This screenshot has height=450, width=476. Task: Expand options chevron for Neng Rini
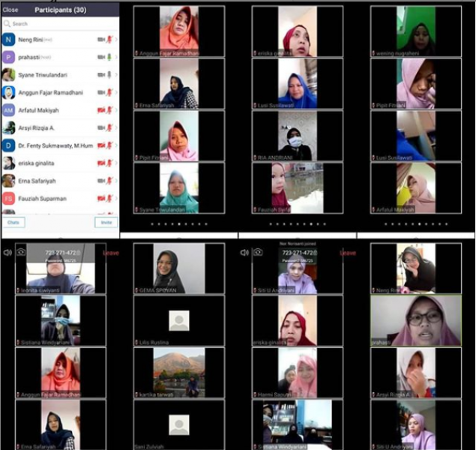click(115, 40)
